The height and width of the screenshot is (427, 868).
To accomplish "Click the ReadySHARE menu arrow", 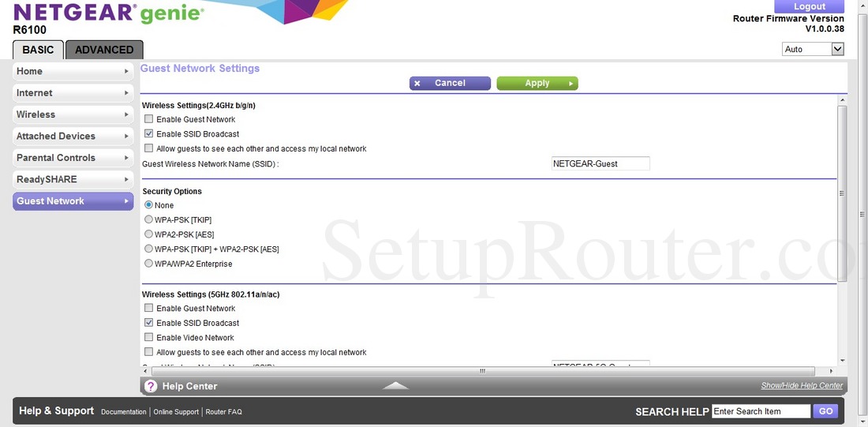I will (x=126, y=179).
